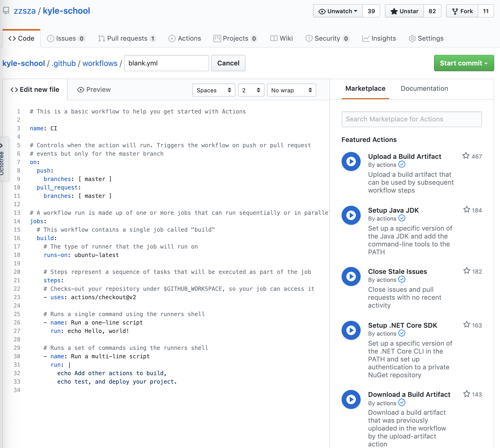Click the Upload a Build Artifact play icon
The width and height of the screenshot is (500, 448).
coord(351,161)
